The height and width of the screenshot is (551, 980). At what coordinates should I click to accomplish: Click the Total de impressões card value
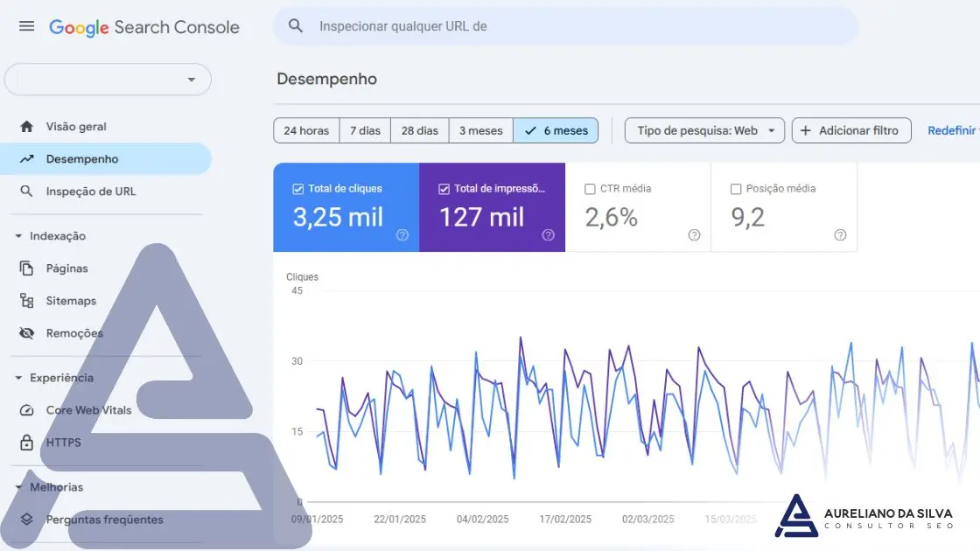tap(481, 218)
